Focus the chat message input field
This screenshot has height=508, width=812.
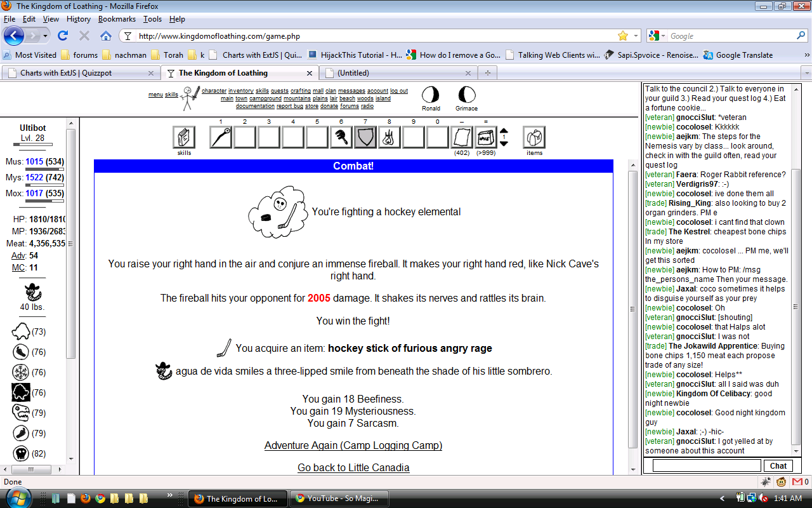pos(707,465)
